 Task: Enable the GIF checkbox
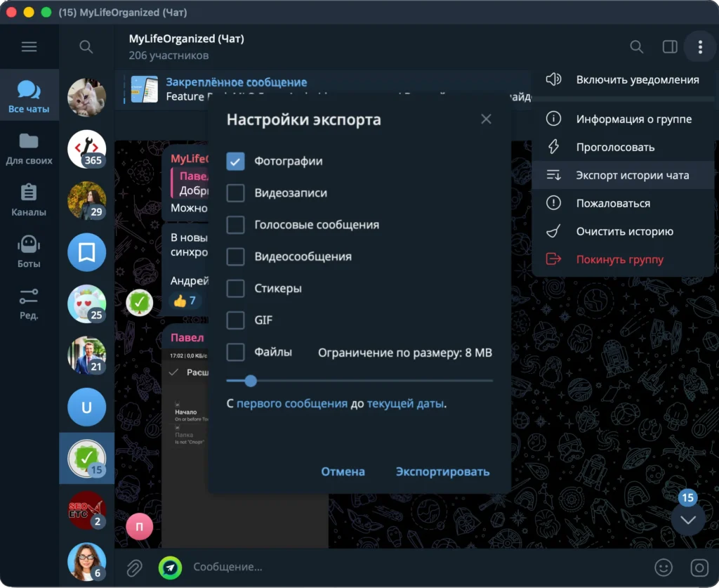tap(235, 320)
